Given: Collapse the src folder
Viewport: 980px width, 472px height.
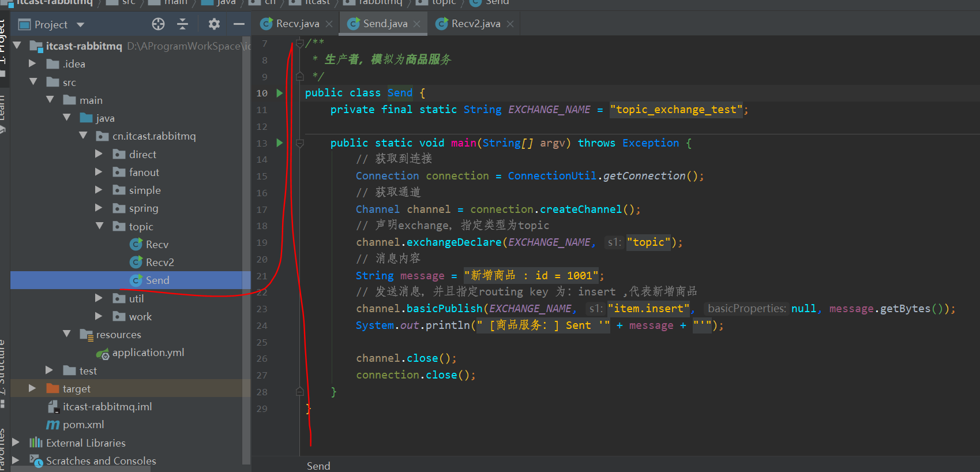Looking at the screenshot, I should (33, 82).
